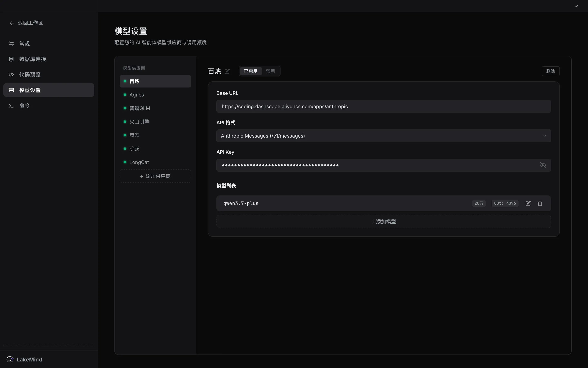
Task: Expand the chevron at the top-right corner
Action: [x=576, y=6]
